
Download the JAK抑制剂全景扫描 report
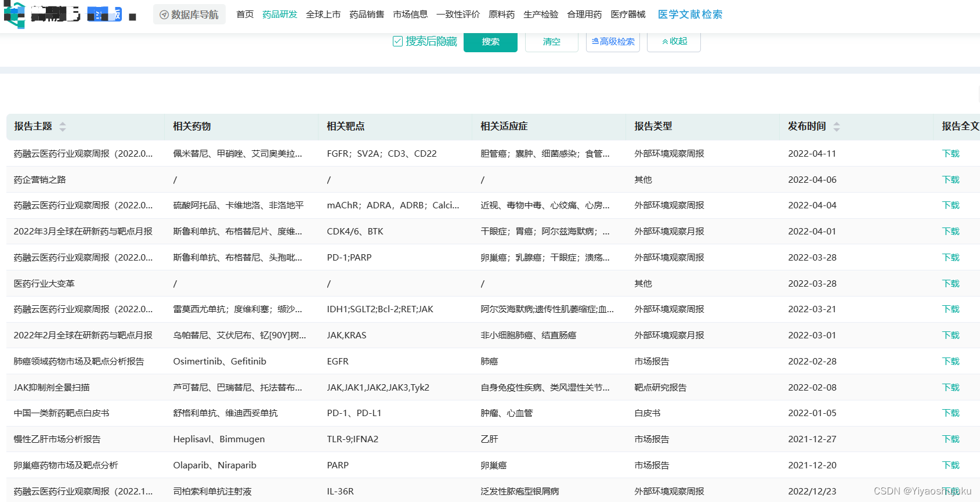pos(950,388)
